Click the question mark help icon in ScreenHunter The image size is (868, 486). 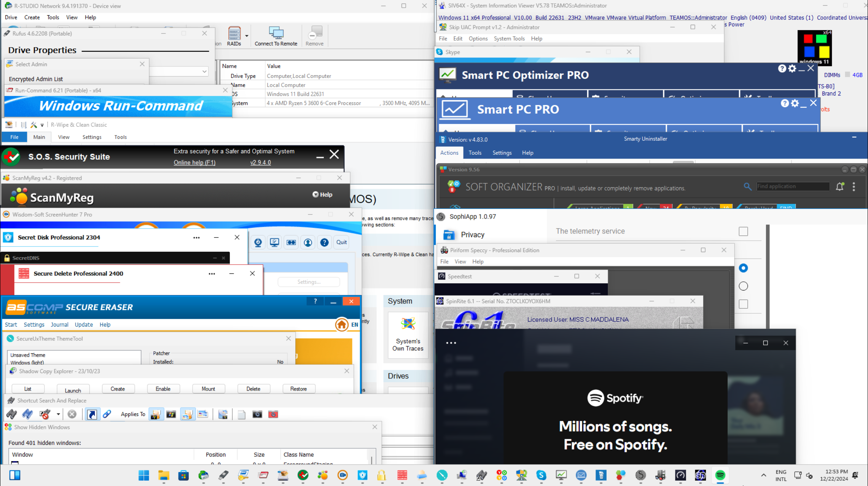[x=324, y=242]
